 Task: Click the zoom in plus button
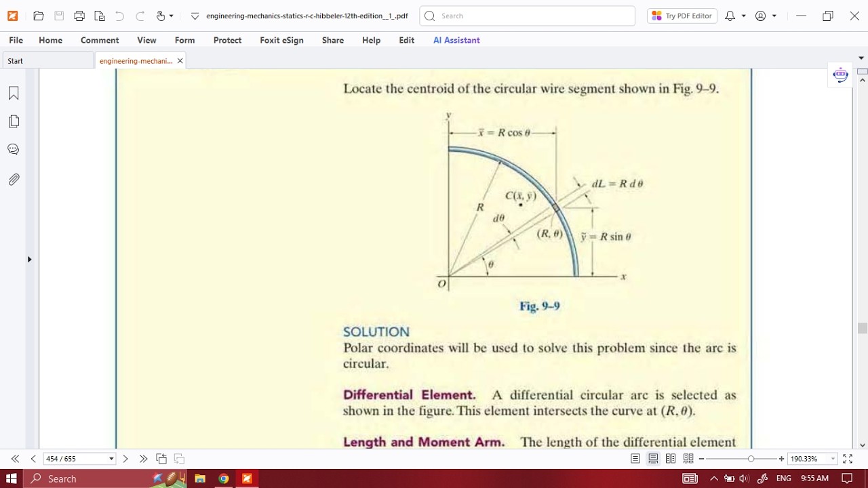point(781,459)
